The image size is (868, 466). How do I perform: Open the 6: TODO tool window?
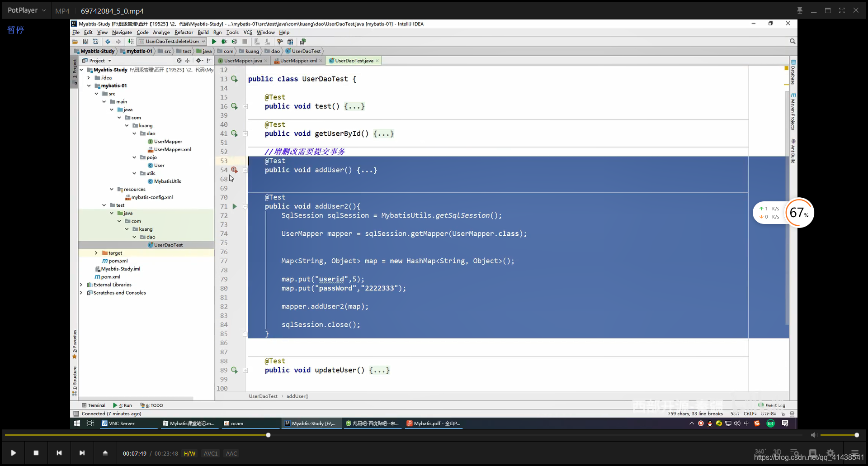(151, 405)
